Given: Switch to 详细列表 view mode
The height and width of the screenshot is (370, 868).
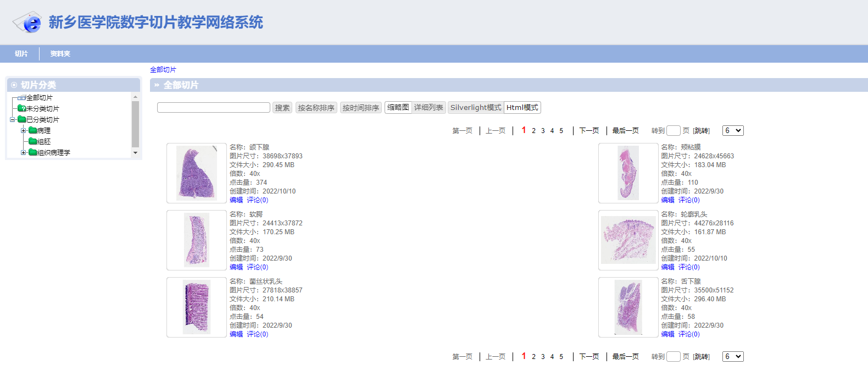Looking at the screenshot, I should click(429, 108).
